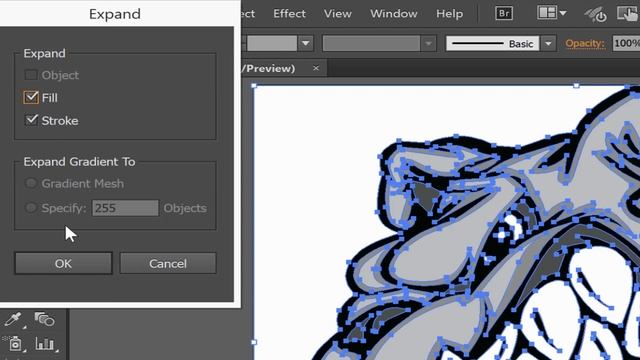This screenshot has width=640, height=360.
Task: Select the Specify radio button
Action: (x=31, y=208)
